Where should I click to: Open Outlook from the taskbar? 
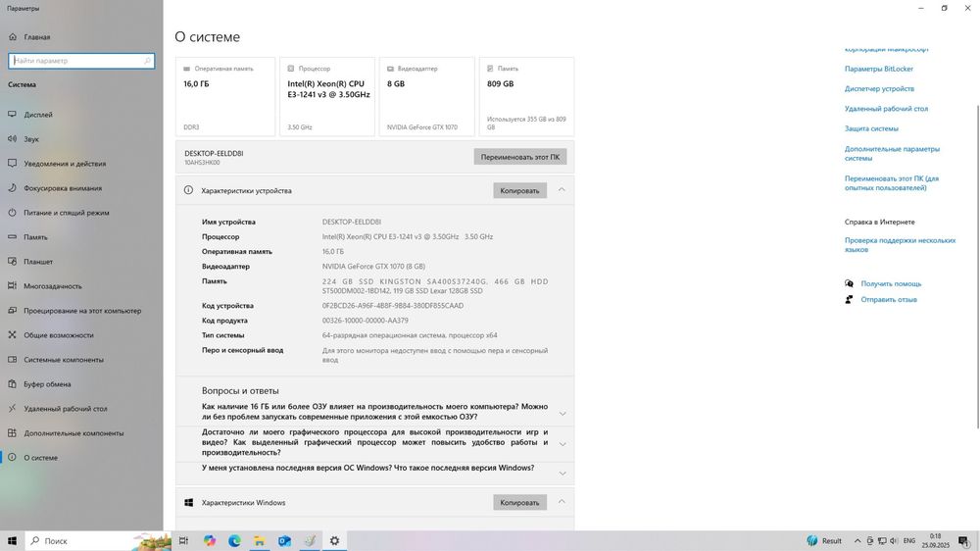point(284,541)
